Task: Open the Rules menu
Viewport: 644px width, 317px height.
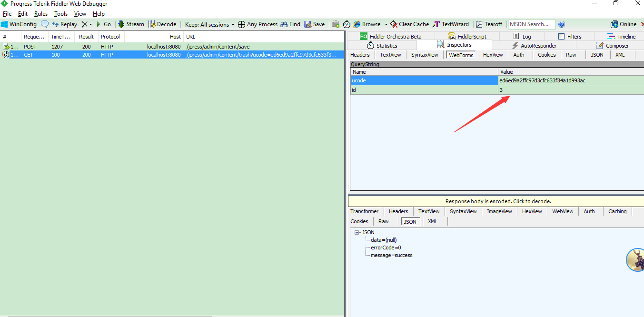Action: point(41,14)
